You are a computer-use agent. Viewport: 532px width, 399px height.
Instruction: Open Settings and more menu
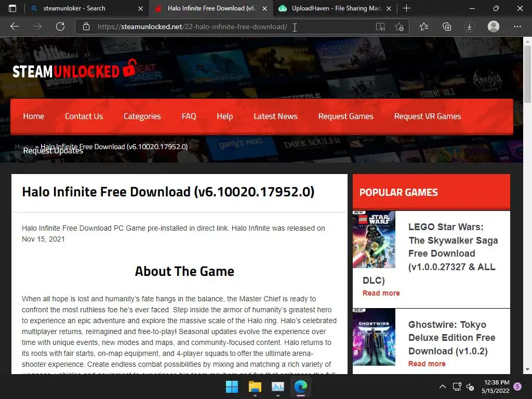pos(517,26)
